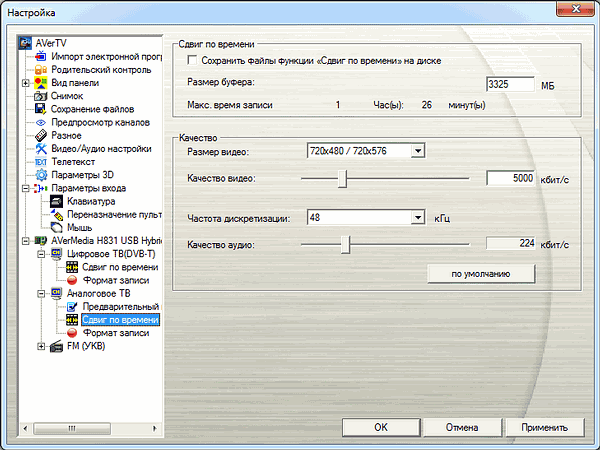Click the Качество аудио slider handle
Viewport: 600px width, 450px height.
coord(346,245)
